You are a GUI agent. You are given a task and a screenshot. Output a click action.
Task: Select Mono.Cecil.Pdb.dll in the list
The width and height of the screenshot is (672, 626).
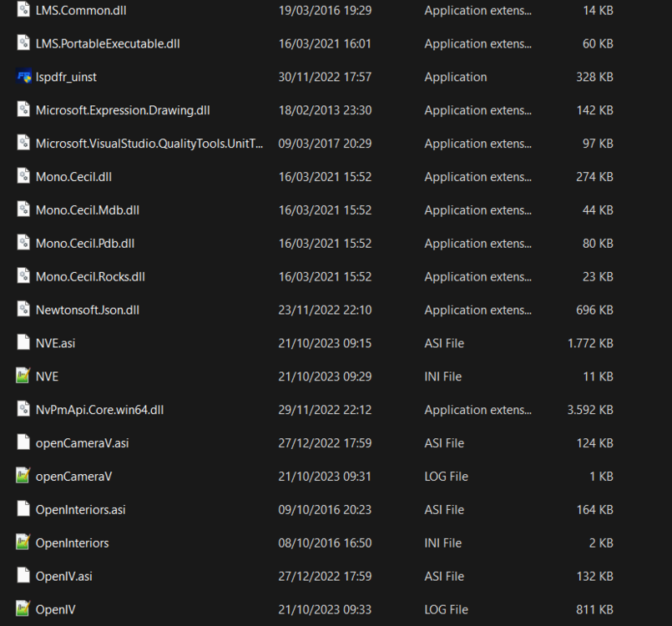tap(85, 244)
